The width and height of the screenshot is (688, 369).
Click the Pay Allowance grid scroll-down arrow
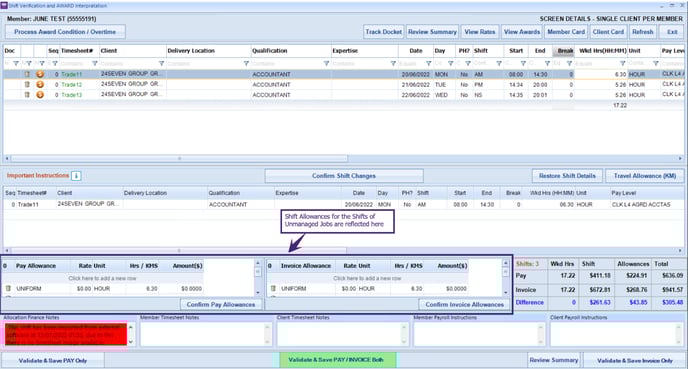pos(258,292)
